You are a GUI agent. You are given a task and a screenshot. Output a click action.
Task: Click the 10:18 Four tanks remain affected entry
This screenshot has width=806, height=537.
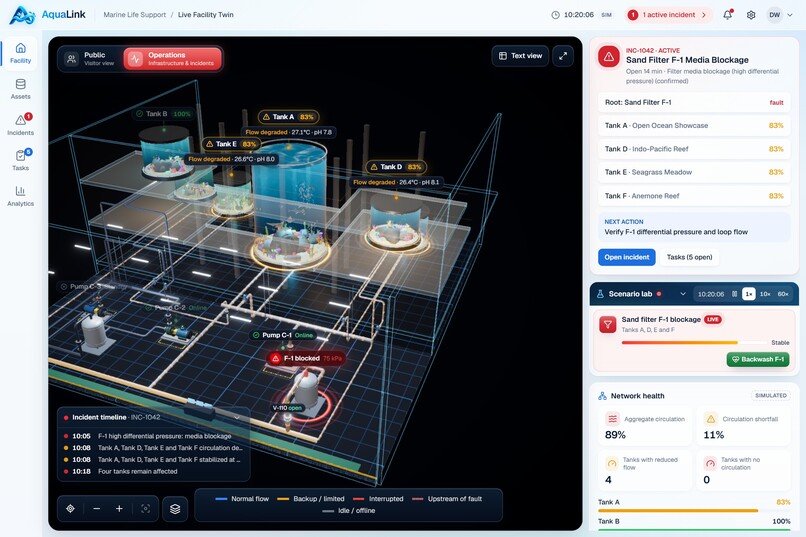(153, 471)
